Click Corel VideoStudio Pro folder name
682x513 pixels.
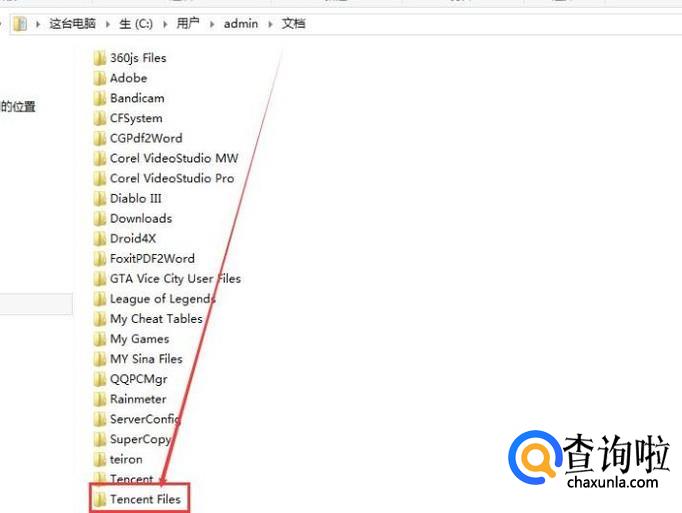pyautogui.click(x=172, y=178)
